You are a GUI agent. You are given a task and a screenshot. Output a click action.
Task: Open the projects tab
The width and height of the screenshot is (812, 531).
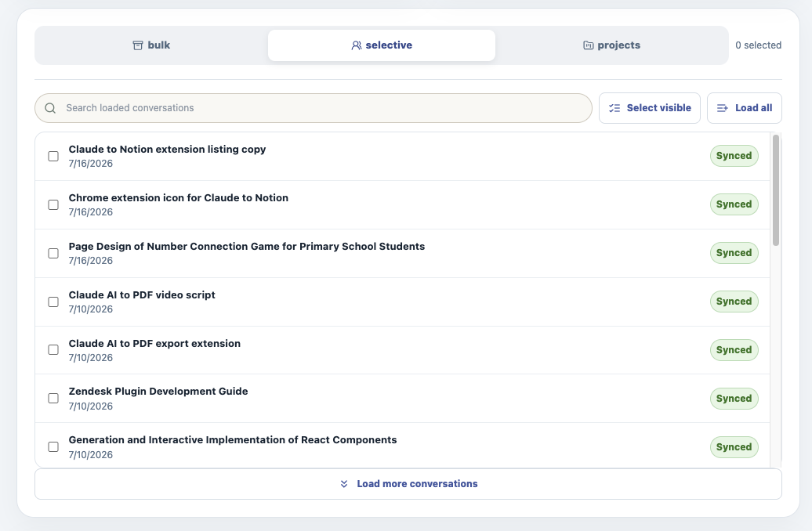611,45
